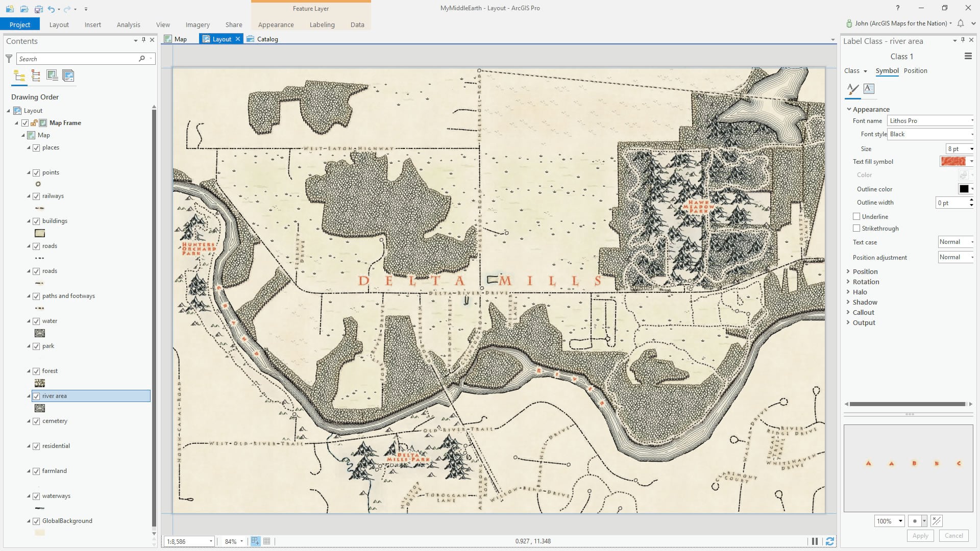Image resolution: width=980 pixels, height=551 pixels.
Task: Select List By Drawing Order icon
Action: (x=19, y=76)
